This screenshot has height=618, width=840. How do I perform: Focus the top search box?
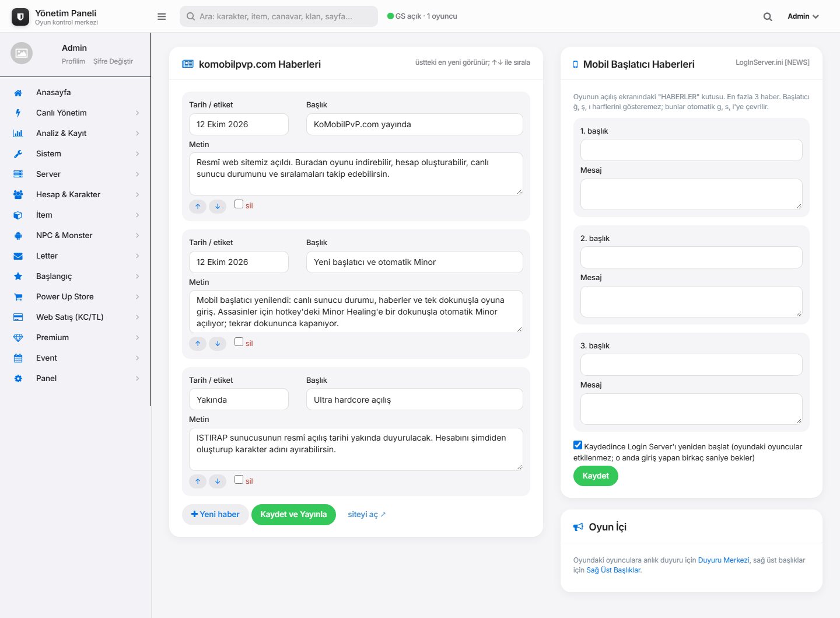(279, 16)
